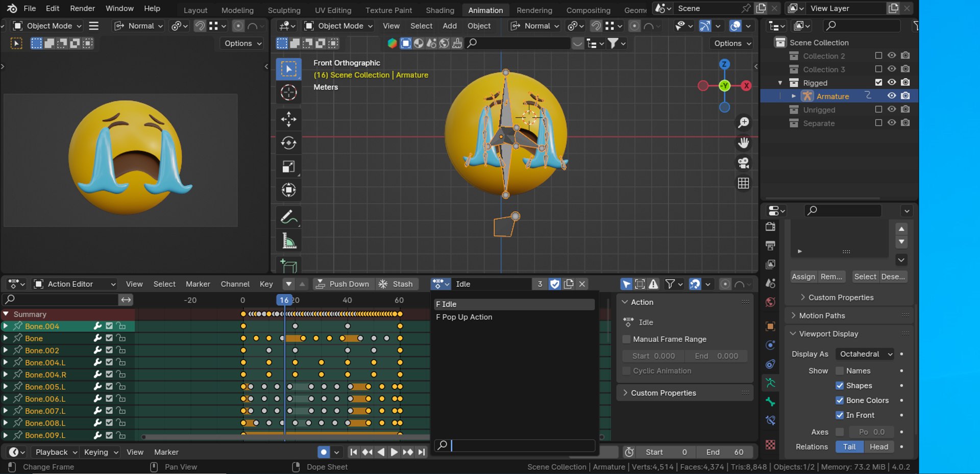Open Display As Octahedral dropdown

click(x=865, y=354)
